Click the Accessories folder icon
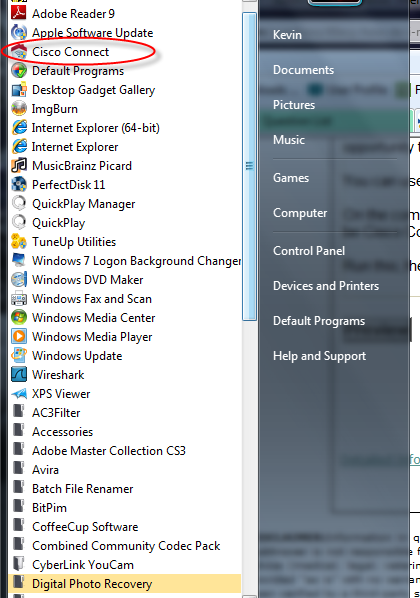Screen dimensions: 420x598 click(18, 430)
